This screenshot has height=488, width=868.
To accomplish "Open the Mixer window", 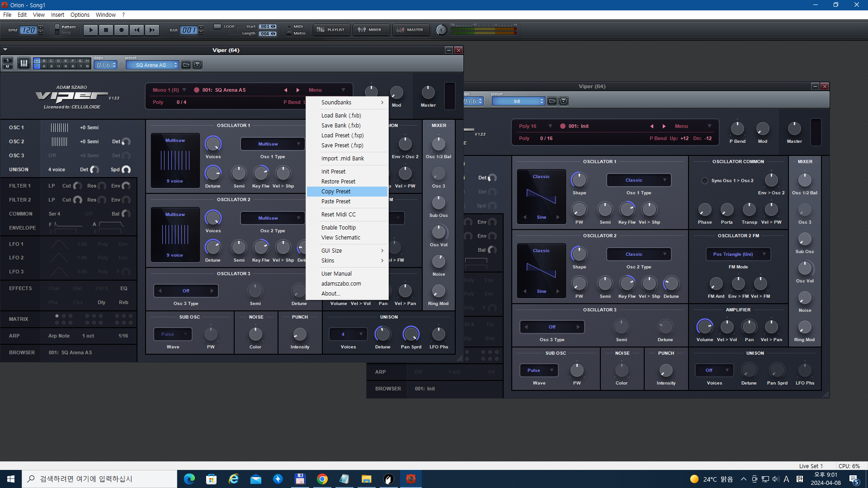I will (371, 30).
